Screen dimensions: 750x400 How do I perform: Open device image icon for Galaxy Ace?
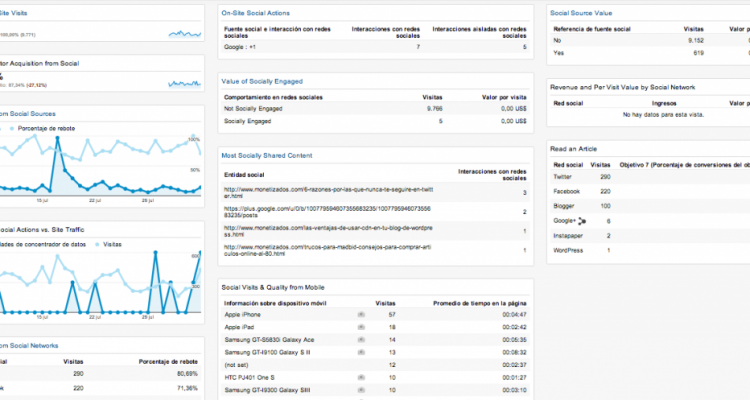pos(361,340)
